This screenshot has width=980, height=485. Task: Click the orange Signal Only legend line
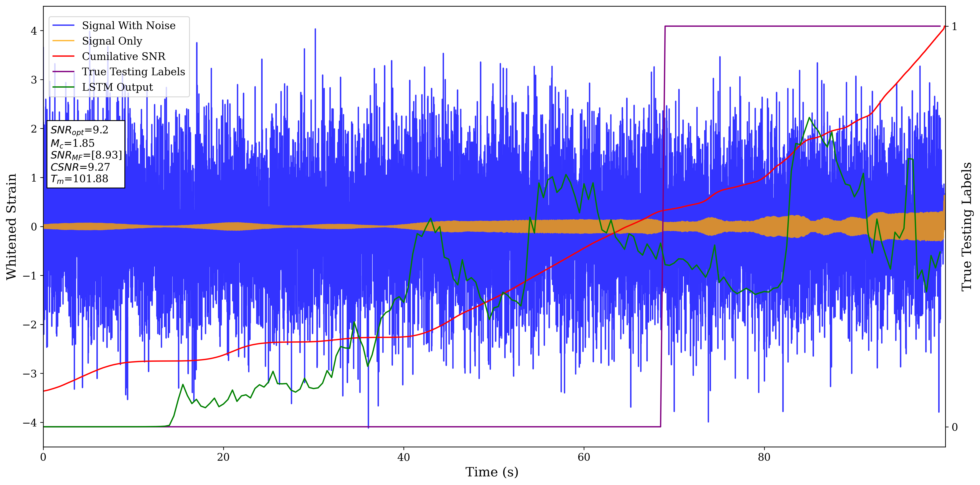(63, 41)
